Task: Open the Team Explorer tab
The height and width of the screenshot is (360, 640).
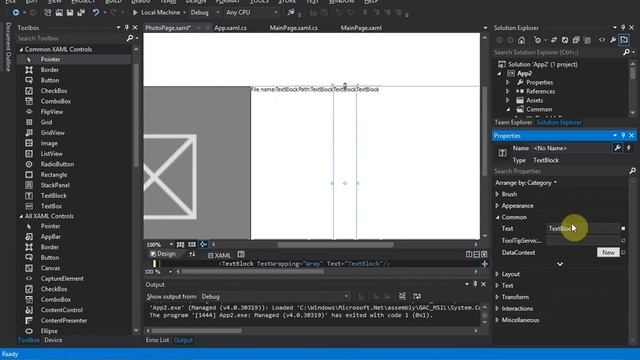Action: 513,122
